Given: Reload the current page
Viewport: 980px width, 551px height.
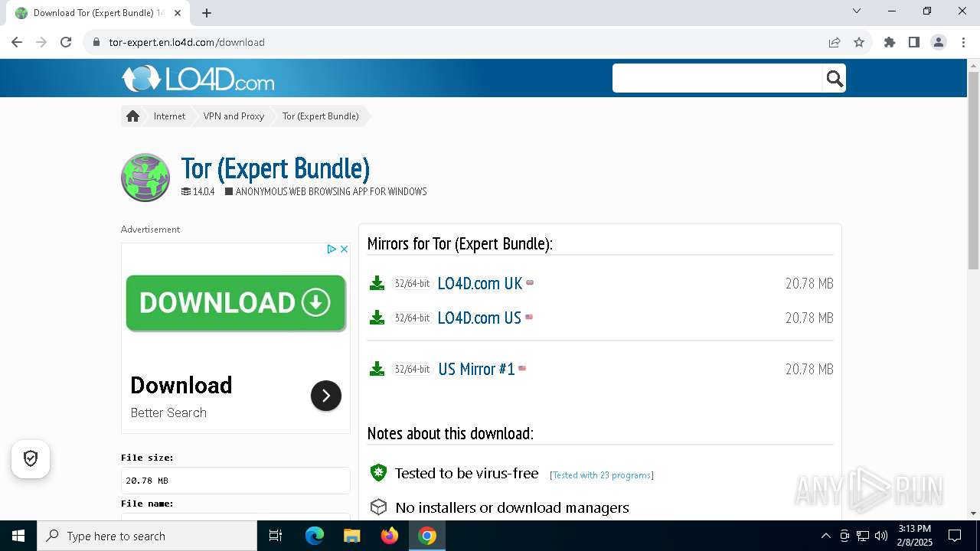Looking at the screenshot, I should (x=66, y=42).
